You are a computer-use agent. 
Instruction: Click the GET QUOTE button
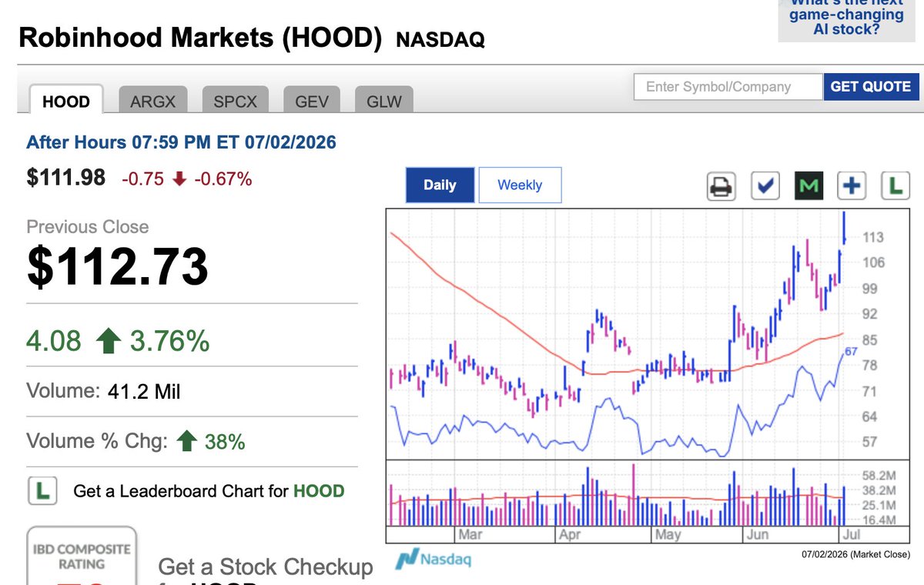pos(871,86)
